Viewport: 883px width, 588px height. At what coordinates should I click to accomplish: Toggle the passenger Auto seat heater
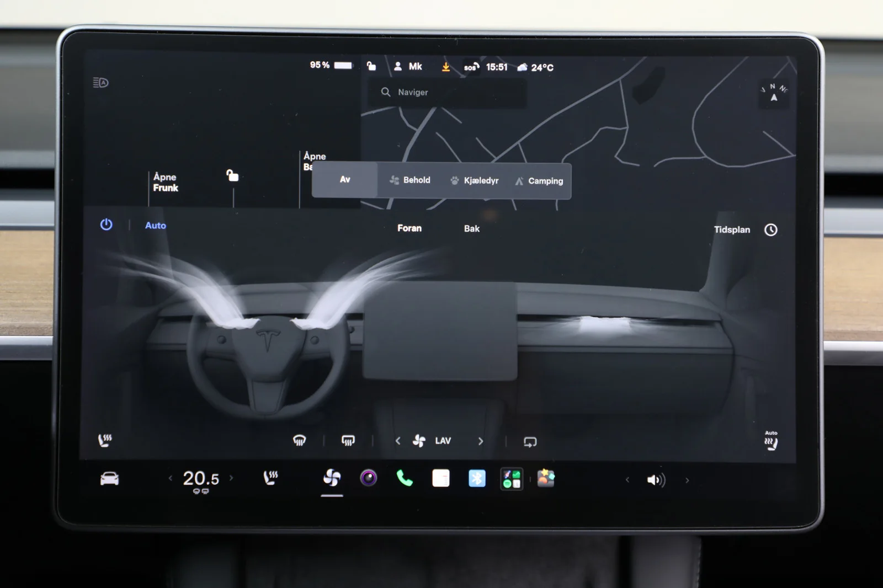[771, 441]
